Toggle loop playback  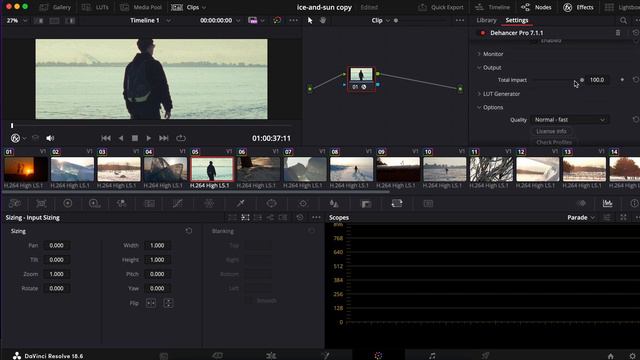tap(181, 138)
